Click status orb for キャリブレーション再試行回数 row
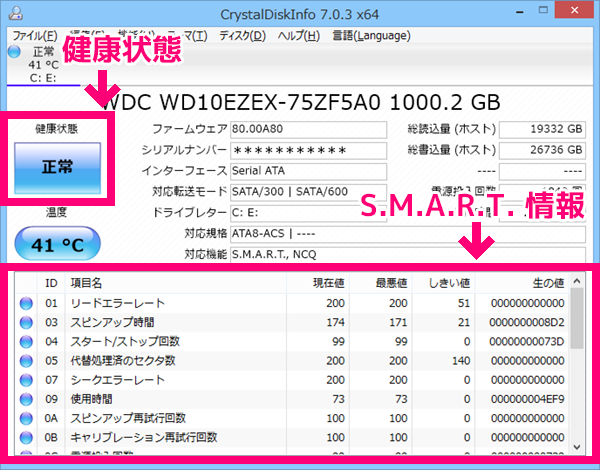 pos(26,437)
